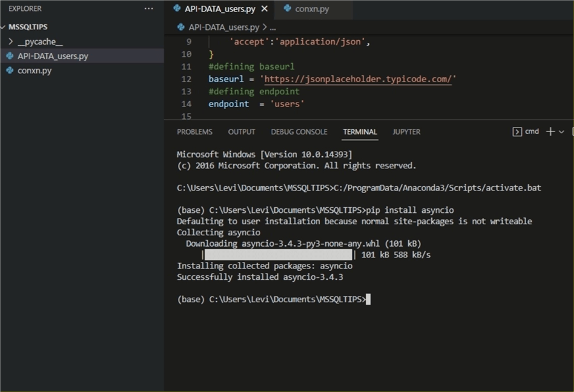Viewport: 574px width, 392px height.
Task: Click the cmd shell icon in terminal panel
Action: (x=517, y=131)
